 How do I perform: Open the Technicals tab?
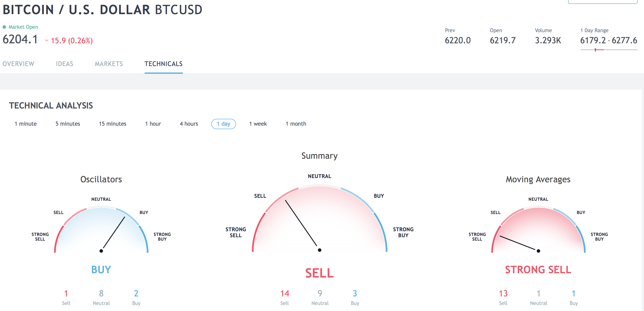[x=163, y=64]
